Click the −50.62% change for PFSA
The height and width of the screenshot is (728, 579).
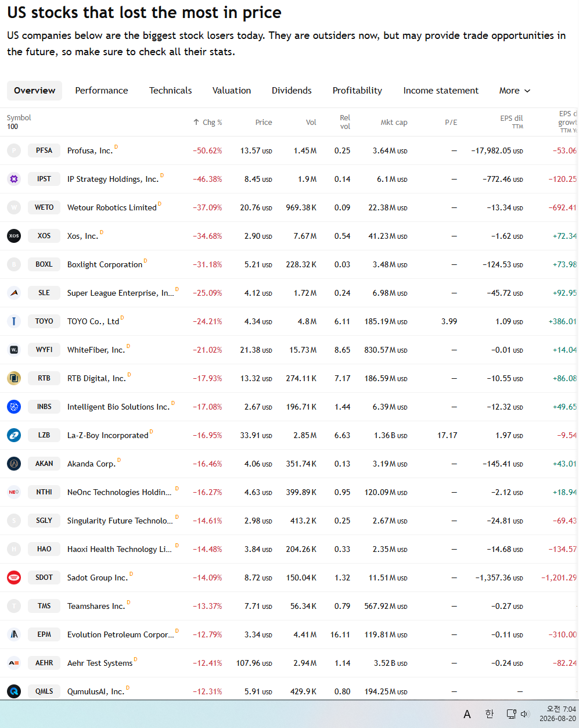pyautogui.click(x=207, y=150)
